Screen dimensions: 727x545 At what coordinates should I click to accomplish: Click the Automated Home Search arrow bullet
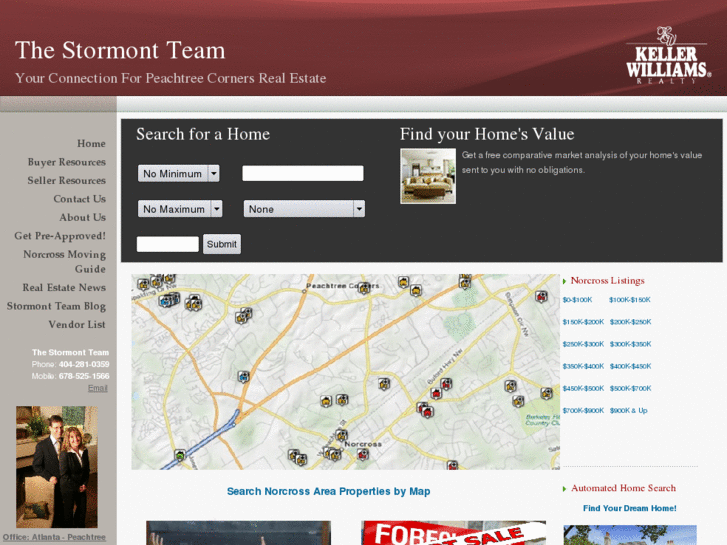[x=564, y=489]
